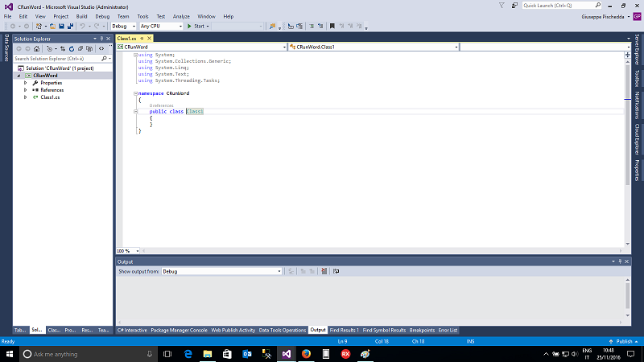The height and width of the screenshot is (362, 644).
Task: Save the current file with the floppy icon
Action: coord(62,27)
